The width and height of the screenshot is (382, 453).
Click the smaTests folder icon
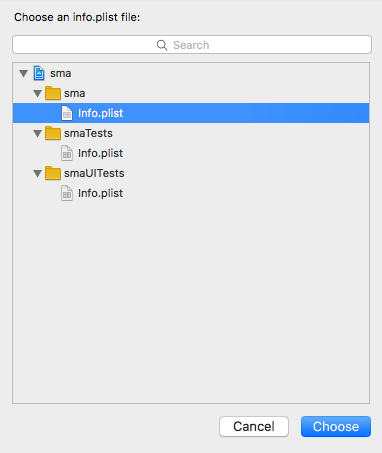(x=53, y=133)
